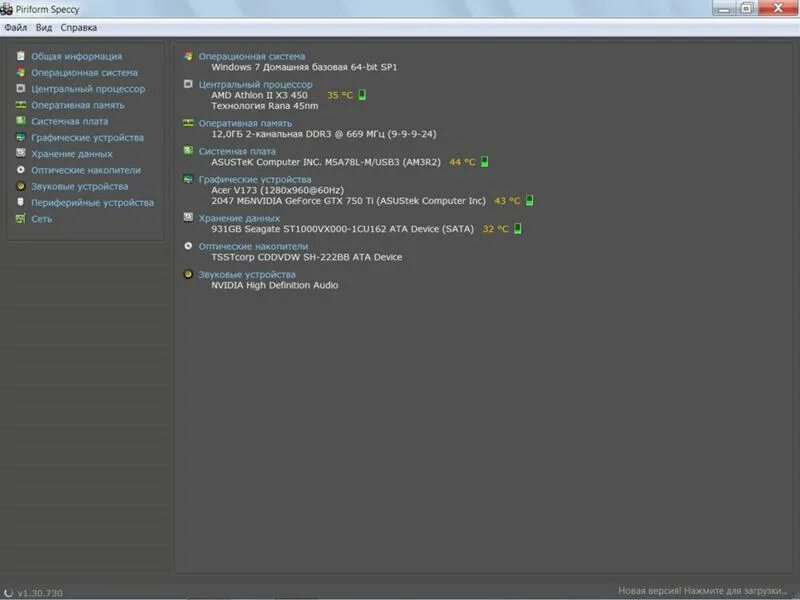Select Хранение данных in the sidebar
Image resolution: width=800 pixels, height=600 pixels.
point(72,154)
